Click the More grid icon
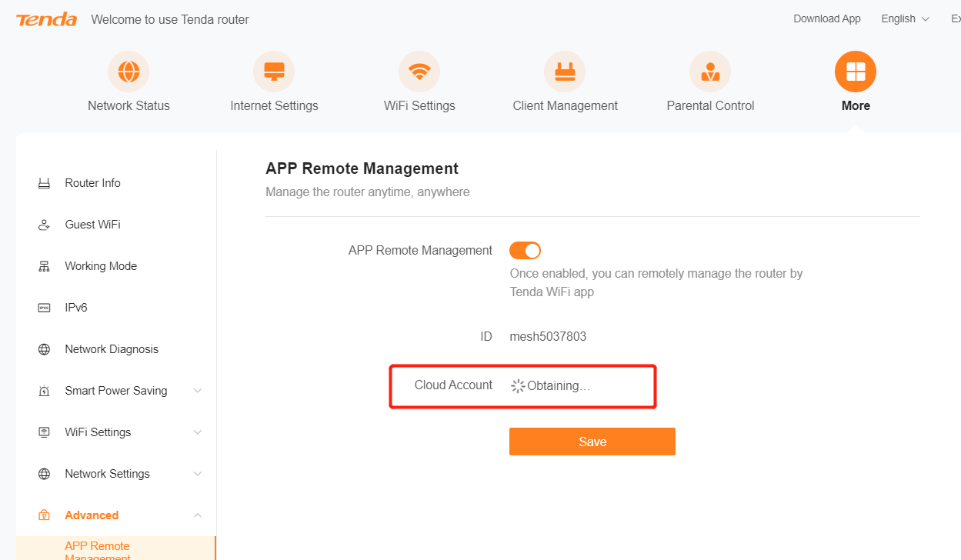The image size is (961, 560). (856, 72)
